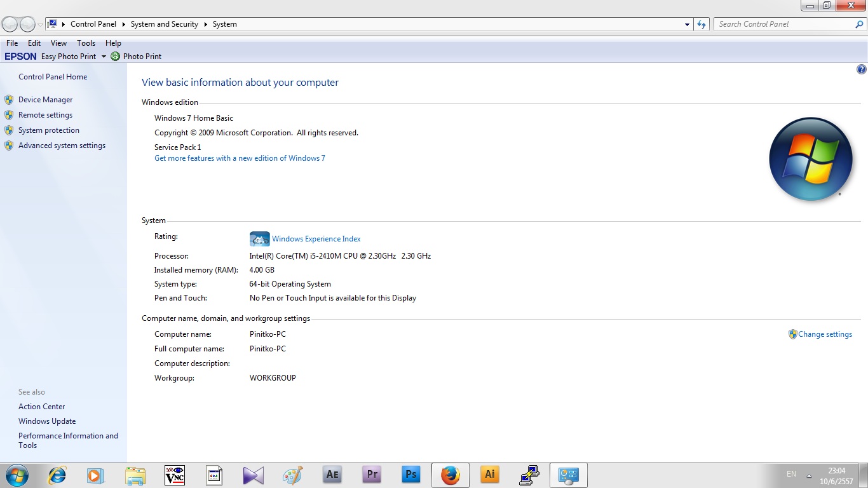Click the 4.00 GB installed memory value
The height and width of the screenshot is (488, 868).
point(262,270)
